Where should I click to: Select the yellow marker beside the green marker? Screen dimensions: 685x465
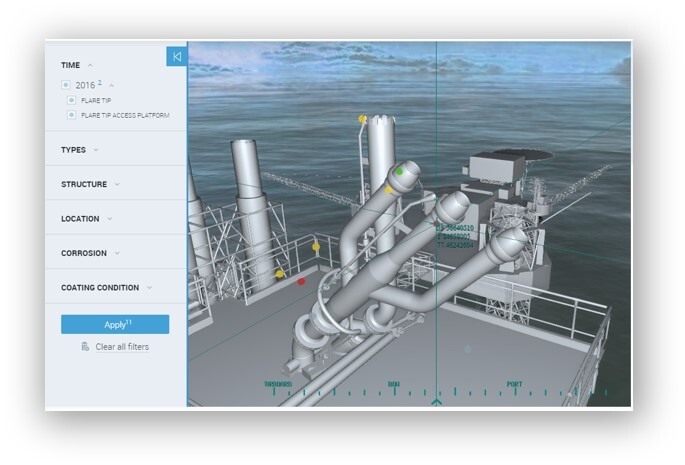(x=388, y=188)
